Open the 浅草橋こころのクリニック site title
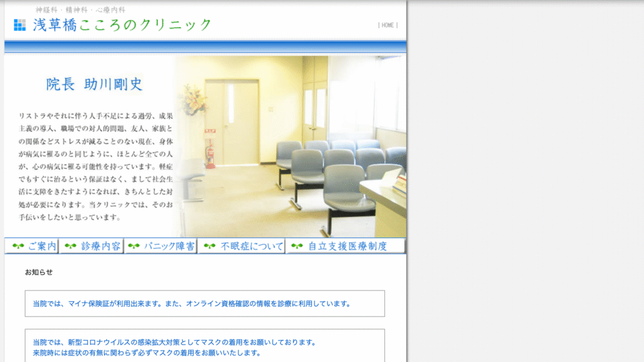This screenshot has height=362, width=644. pos(123,25)
